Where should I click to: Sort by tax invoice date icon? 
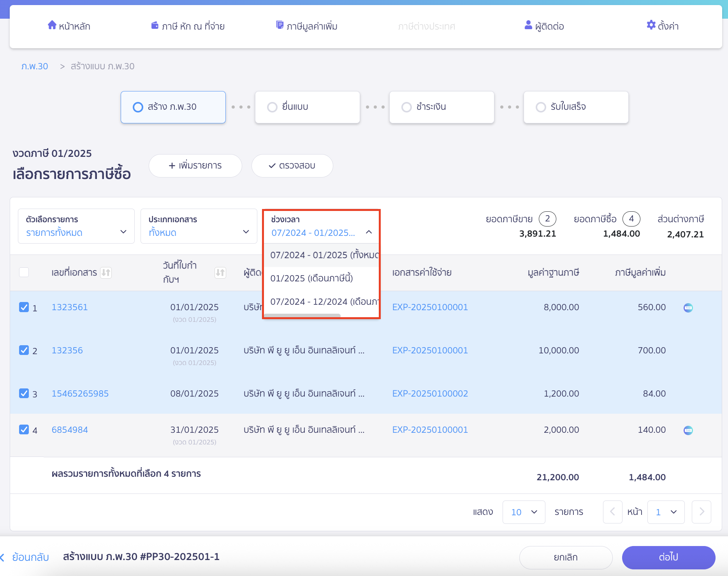[220, 273]
